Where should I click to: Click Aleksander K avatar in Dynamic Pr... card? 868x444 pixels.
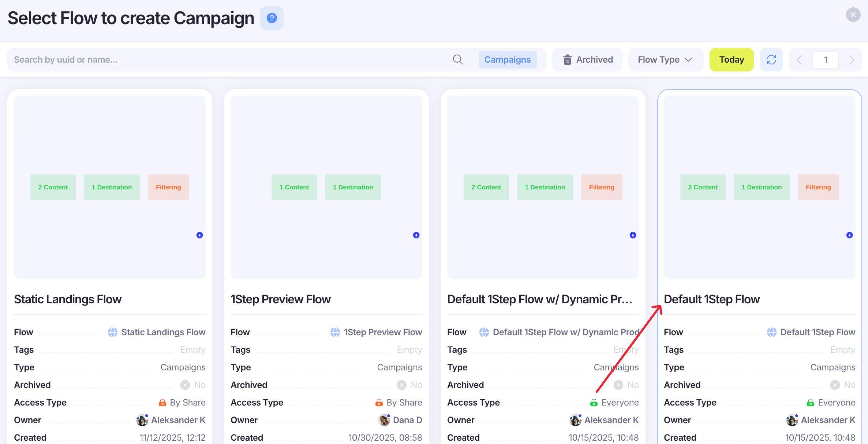click(575, 420)
